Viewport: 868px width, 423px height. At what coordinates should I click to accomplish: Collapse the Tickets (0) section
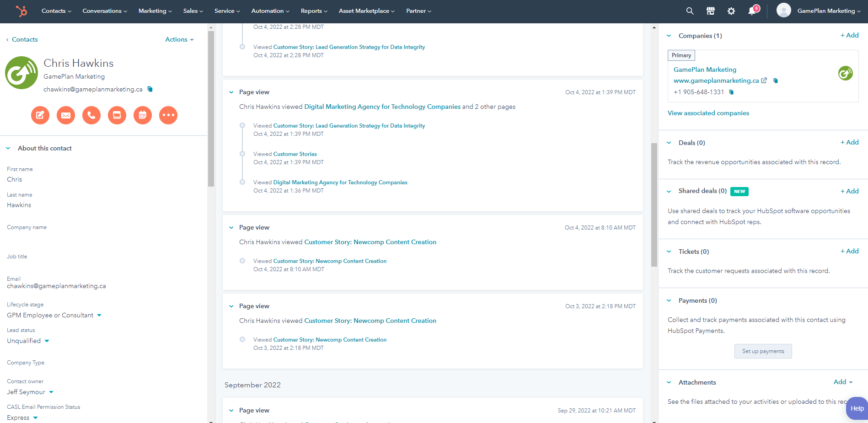(669, 252)
